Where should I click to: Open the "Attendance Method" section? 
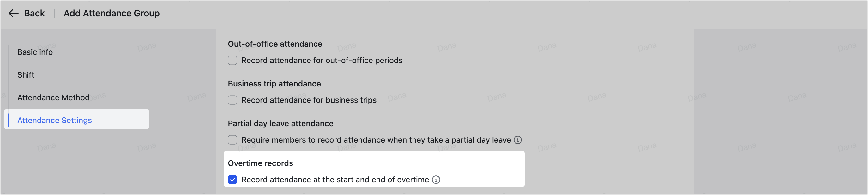[54, 97]
